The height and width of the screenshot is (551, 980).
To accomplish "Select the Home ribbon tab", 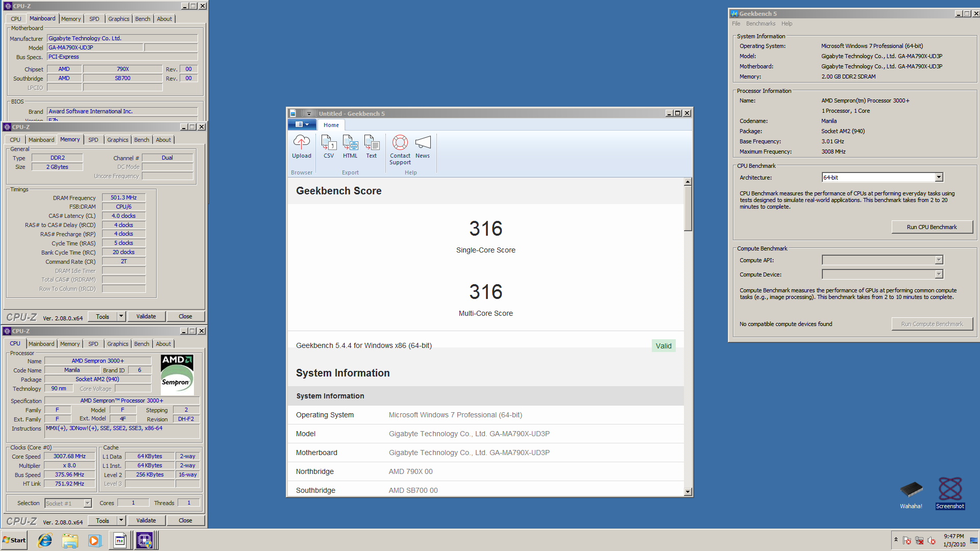I will (331, 125).
